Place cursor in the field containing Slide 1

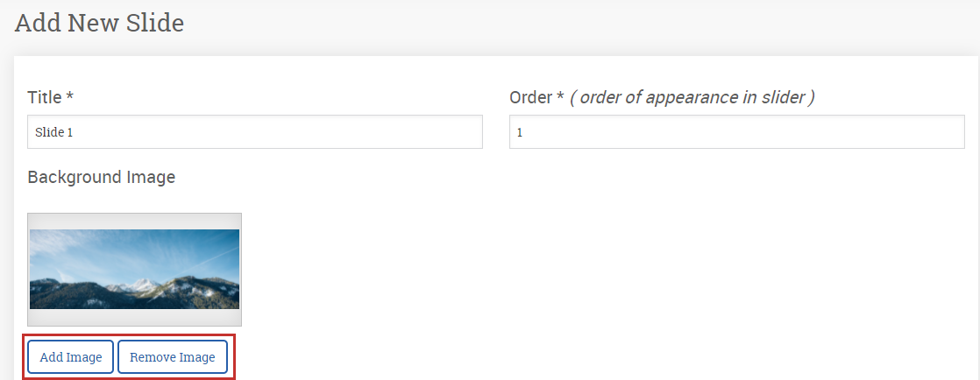click(x=255, y=131)
